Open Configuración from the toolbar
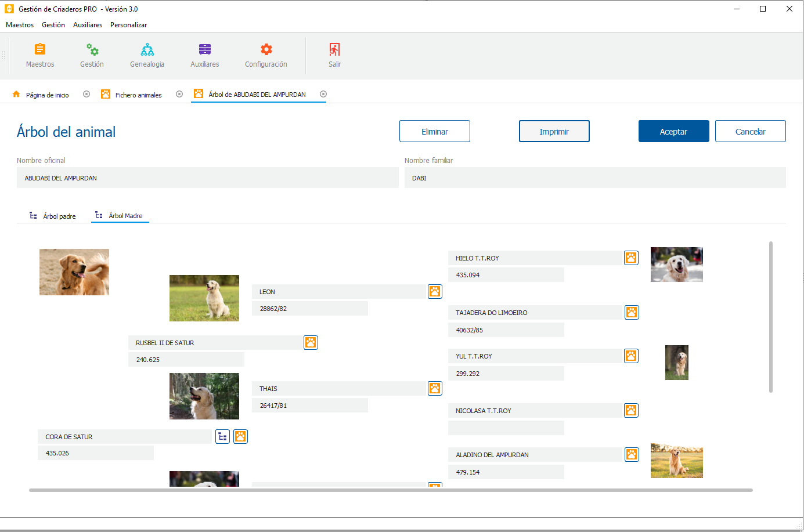804x532 pixels. click(x=266, y=55)
